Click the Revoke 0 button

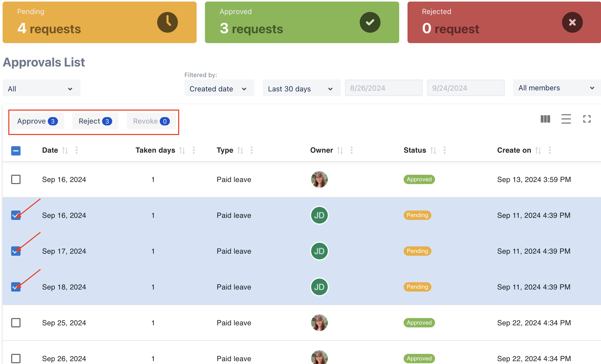tap(151, 121)
